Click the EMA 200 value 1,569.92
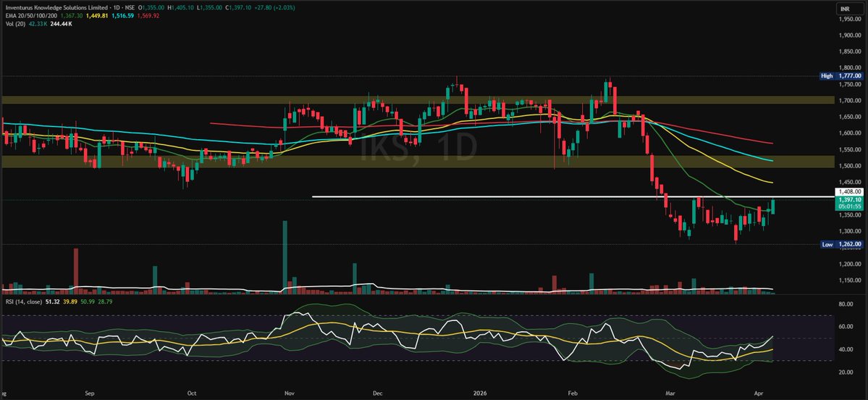 tap(148, 16)
